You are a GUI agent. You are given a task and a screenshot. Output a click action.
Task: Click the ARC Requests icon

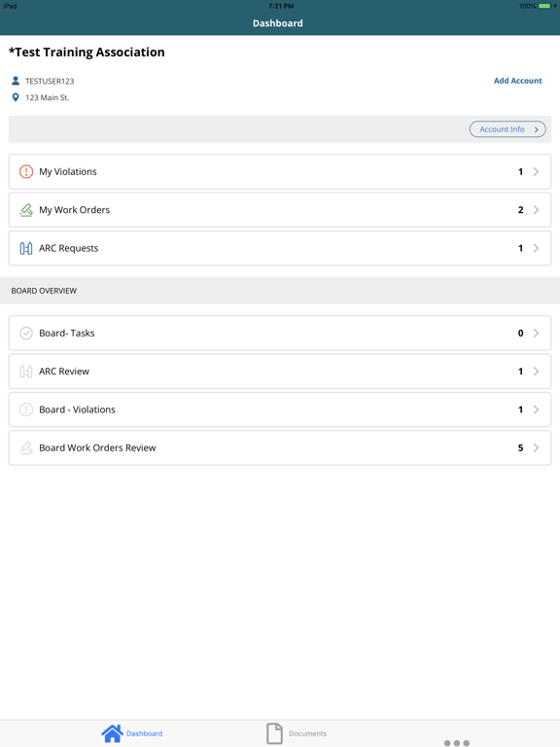pyautogui.click(x=26, y=248)
